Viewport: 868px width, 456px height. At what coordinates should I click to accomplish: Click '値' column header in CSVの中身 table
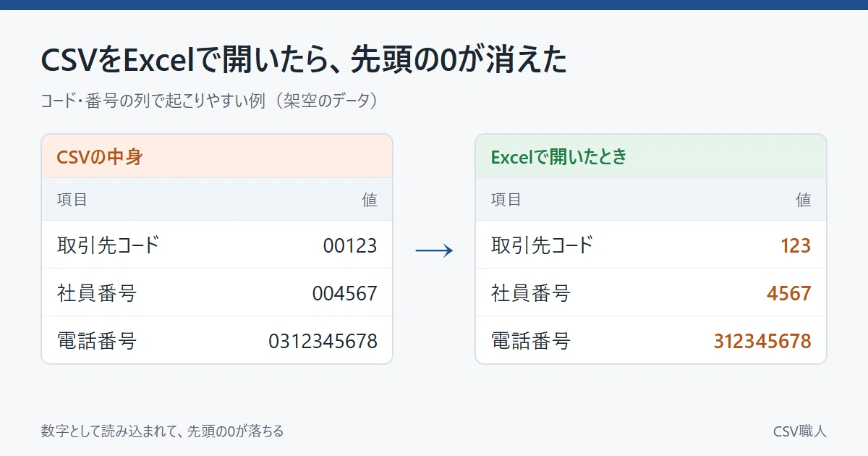click(x=370, y=200)
